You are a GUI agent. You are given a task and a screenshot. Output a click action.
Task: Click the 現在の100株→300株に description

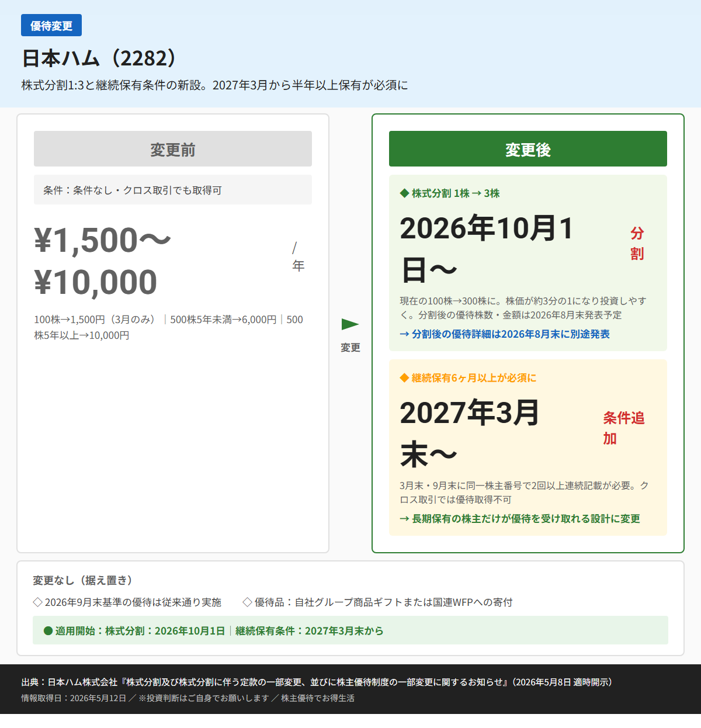[523, 308]
